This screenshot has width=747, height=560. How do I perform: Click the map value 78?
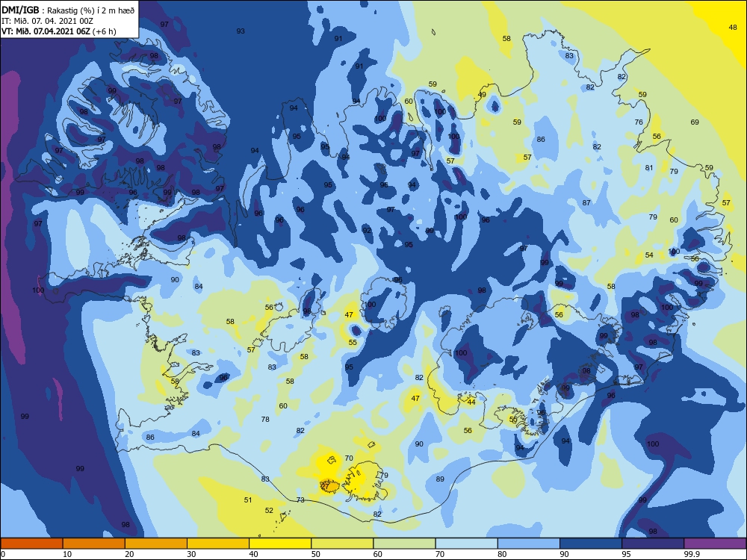(265, 419)
